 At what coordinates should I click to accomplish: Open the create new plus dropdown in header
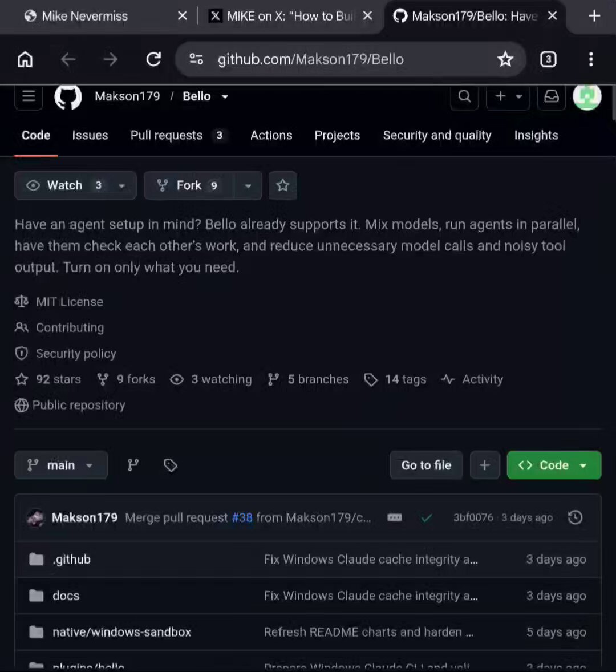(x=508, y=96)
